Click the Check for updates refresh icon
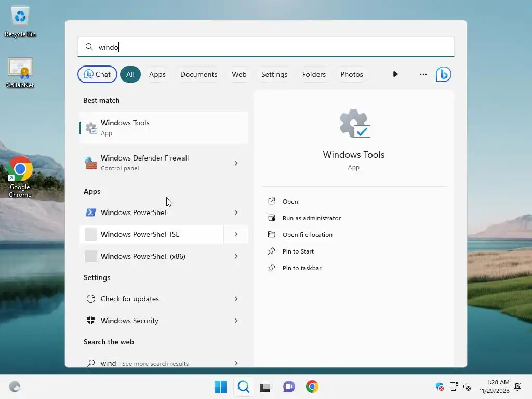Viewport: 532px width, 399px height. (91, 299)
